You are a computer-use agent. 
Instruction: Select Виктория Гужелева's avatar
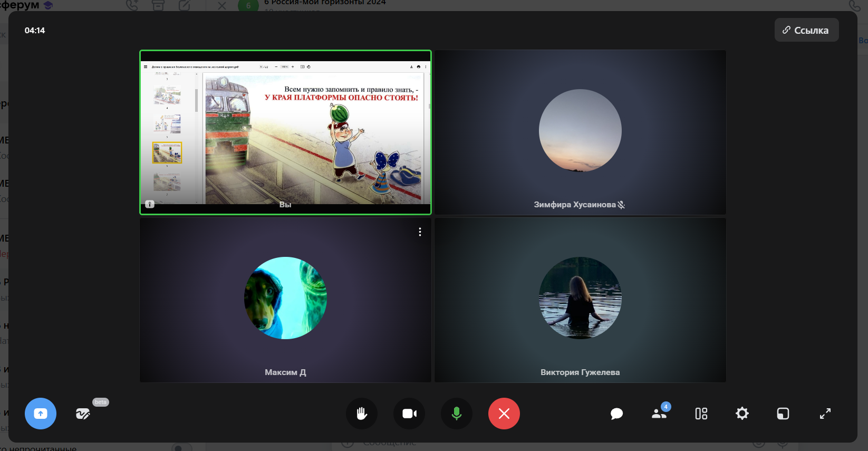580,298
